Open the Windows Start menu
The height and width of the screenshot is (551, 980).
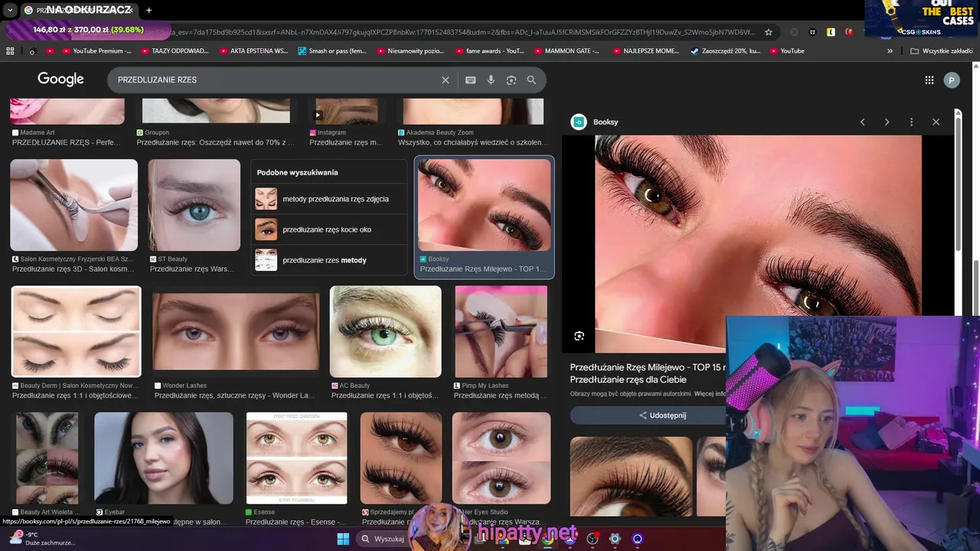point(343,539)
